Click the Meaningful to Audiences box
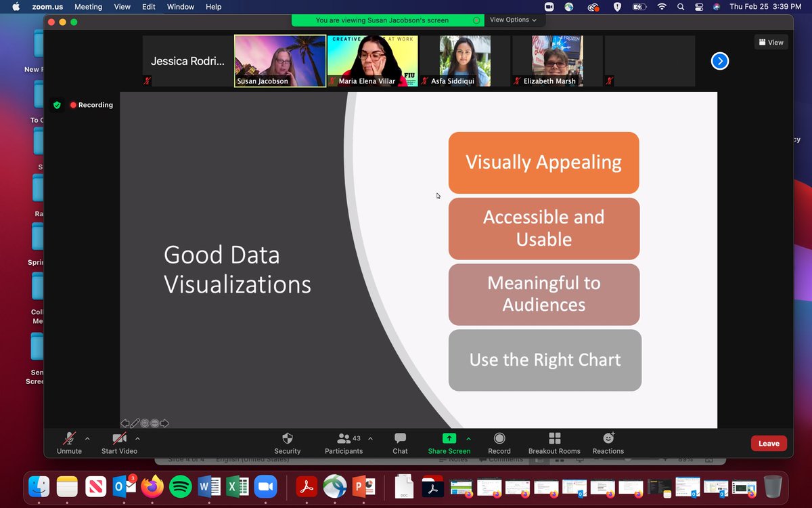The height and width of the screenshot is (508, 812). (x=543, y=294)
